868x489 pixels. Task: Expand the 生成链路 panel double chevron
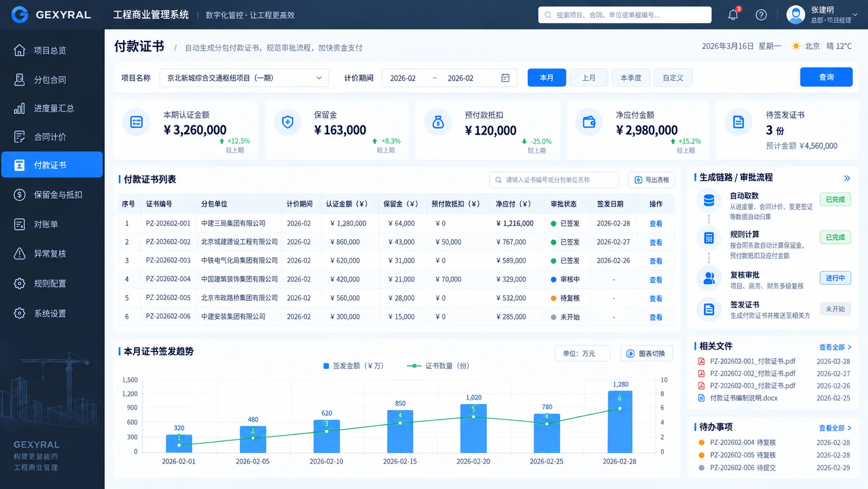[847, 178]
